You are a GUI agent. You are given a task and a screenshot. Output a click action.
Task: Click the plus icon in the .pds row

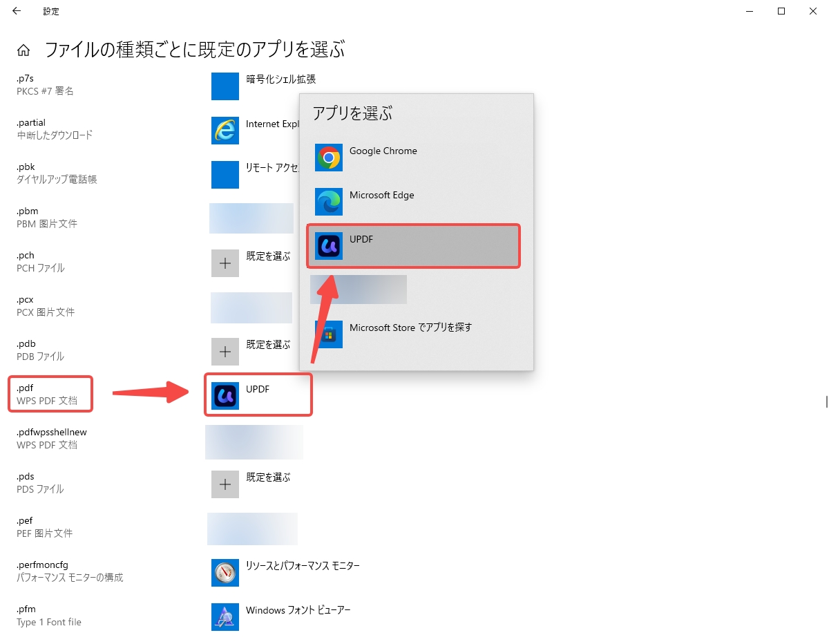[225, 484]
